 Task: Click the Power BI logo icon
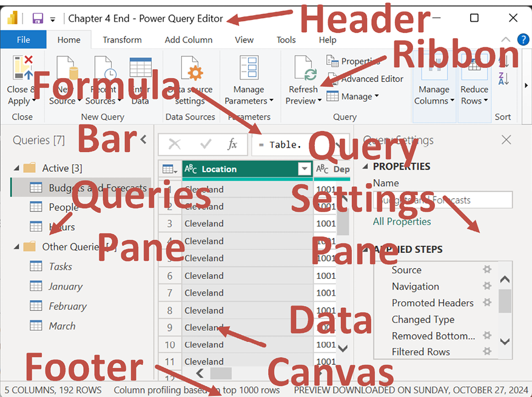click(x=13, y=18)
